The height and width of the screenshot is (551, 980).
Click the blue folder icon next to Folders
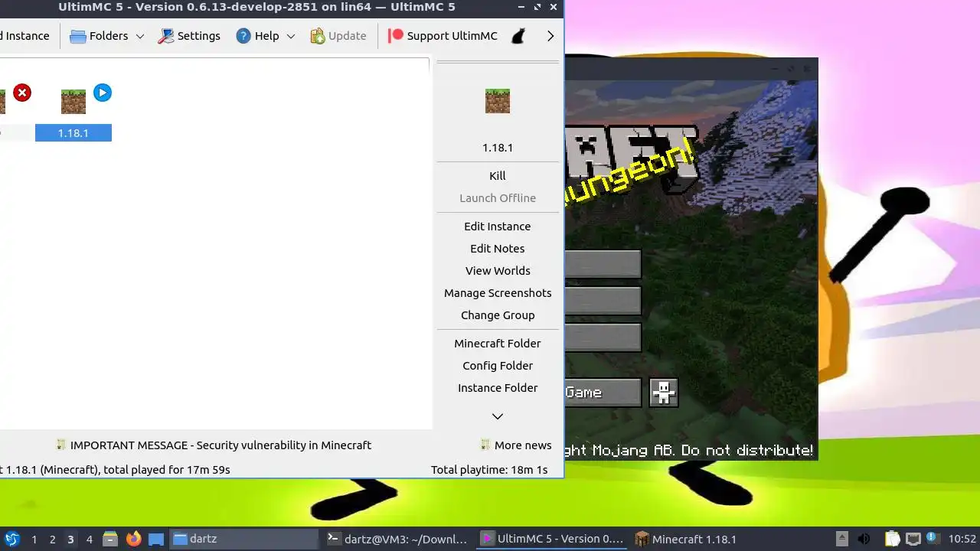coord(77,36)
